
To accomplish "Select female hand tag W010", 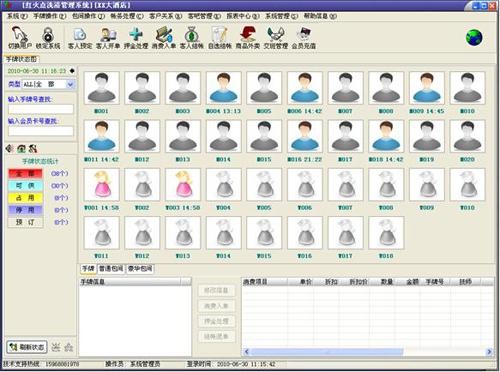I will [x=467, y=184].
